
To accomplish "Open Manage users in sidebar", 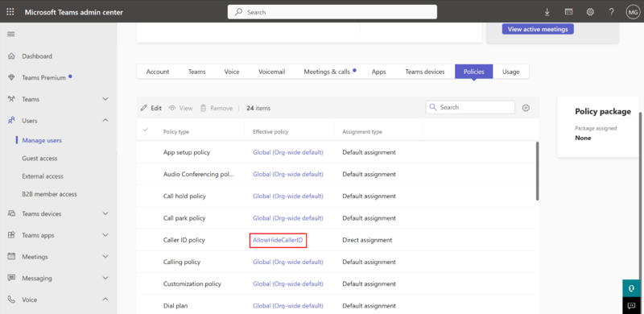I will pos(42,141).
